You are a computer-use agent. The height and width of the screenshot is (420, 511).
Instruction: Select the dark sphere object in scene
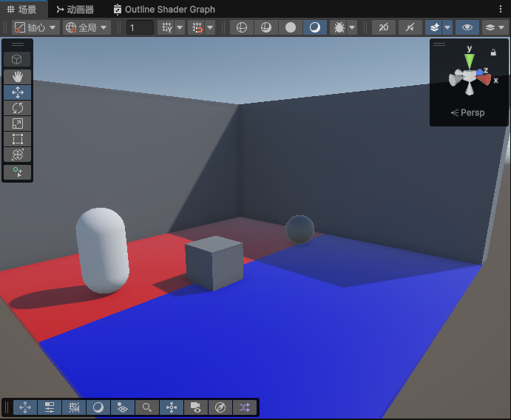(300, 229)
